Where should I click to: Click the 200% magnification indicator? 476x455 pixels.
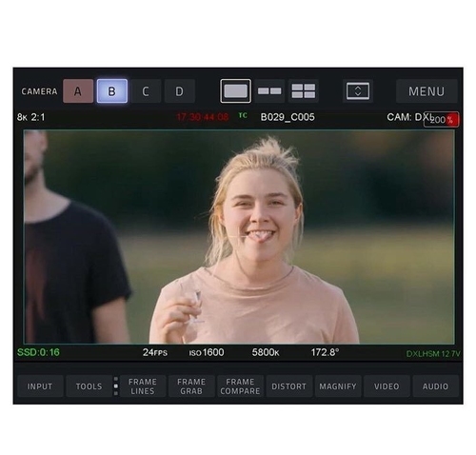coord(441,120)
